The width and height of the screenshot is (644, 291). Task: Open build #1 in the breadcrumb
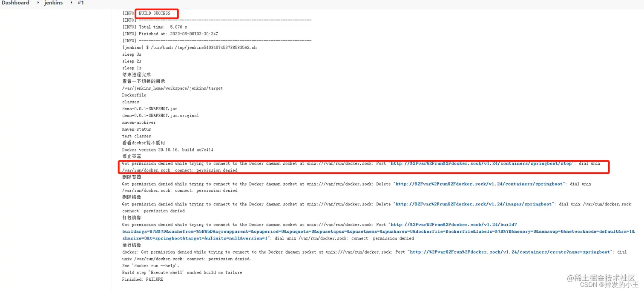pos(81,3)
